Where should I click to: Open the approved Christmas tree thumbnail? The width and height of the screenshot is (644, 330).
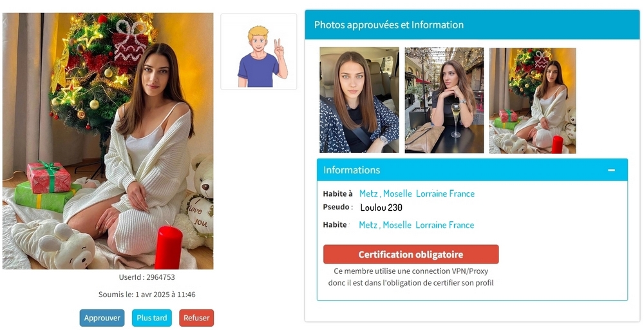[533, 101]
